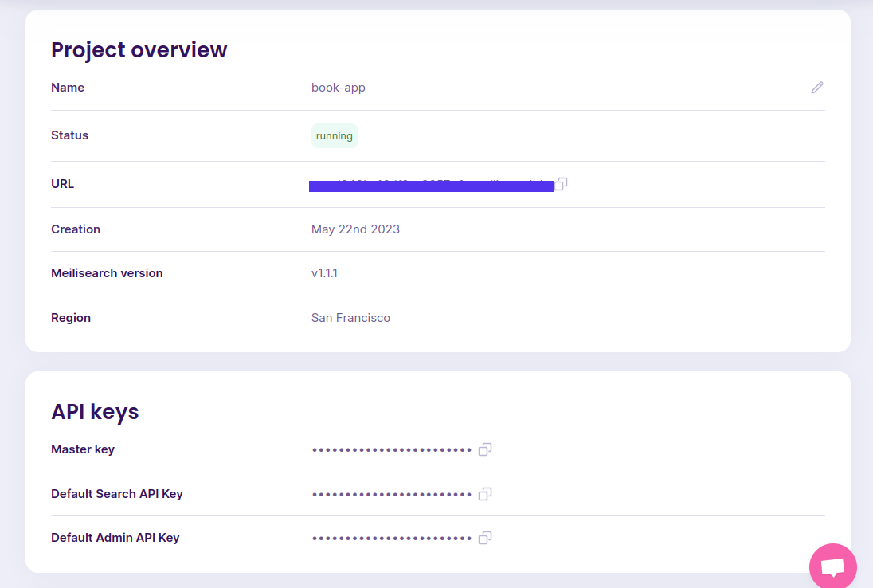Click the v1.1.1 Meilisearch version value
Image resolution: width=873 pixels, height=588 pixels.
click(325, 273)
